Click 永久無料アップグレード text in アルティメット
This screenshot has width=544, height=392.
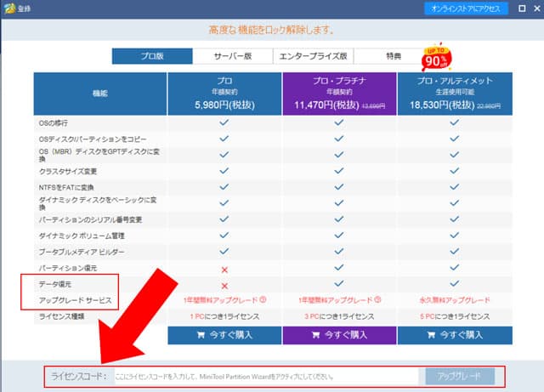click(x=455, y=300)
